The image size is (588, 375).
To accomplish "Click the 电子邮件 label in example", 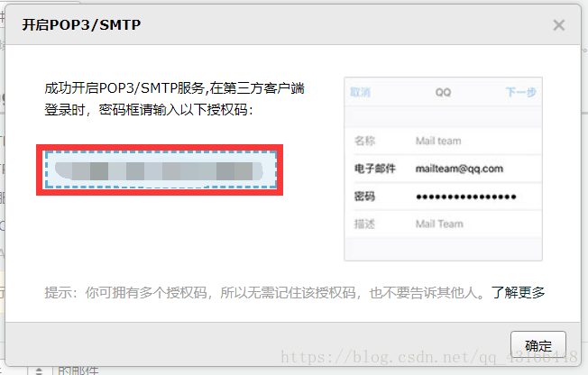I will pos(375,169).
